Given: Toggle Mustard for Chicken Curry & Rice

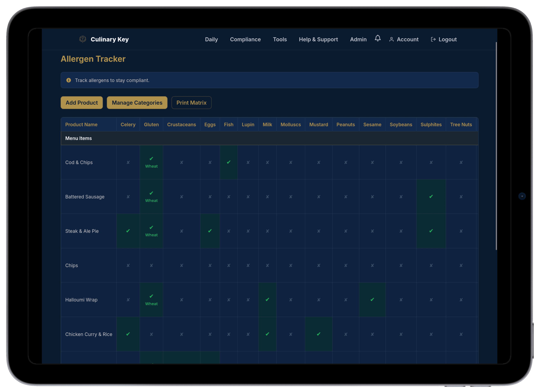Looking at the screenshot, I should pos(319,334).
